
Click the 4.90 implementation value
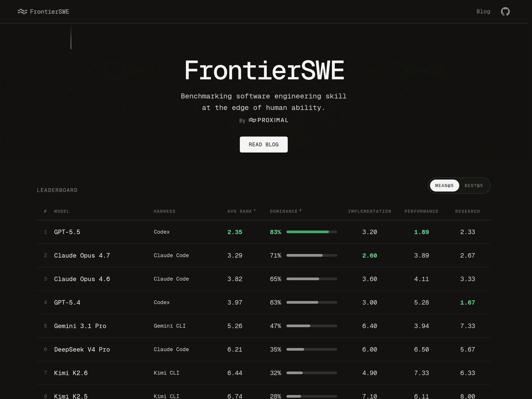click(x=370, y=373)
